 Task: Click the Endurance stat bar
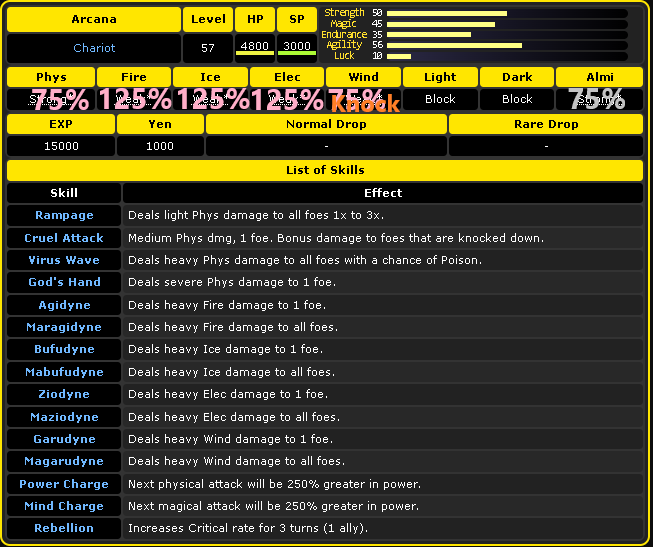507,35
